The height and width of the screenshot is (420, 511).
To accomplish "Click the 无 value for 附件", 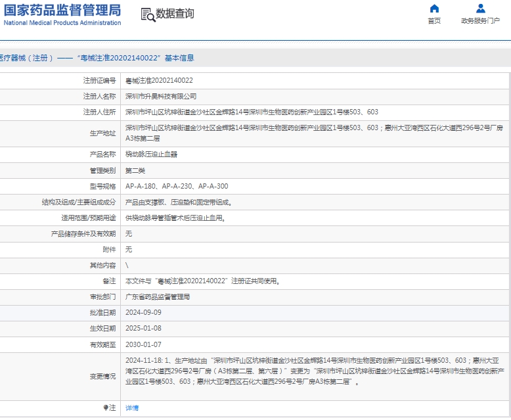I will tap(129, 250).
